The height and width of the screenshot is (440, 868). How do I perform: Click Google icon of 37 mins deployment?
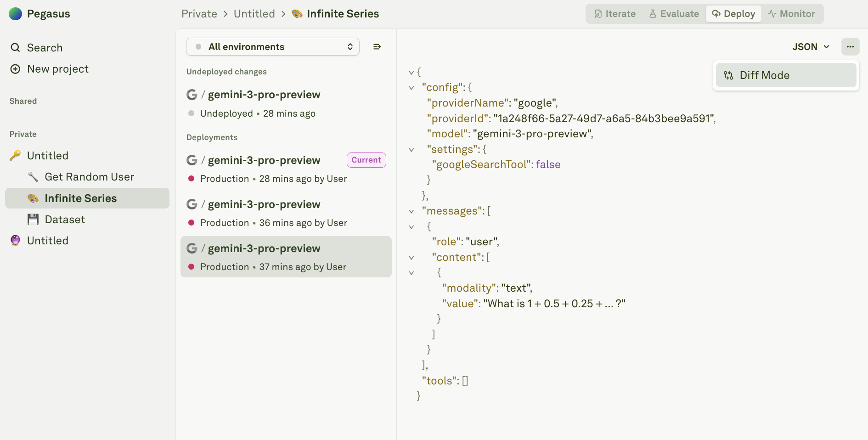[192, 248]
